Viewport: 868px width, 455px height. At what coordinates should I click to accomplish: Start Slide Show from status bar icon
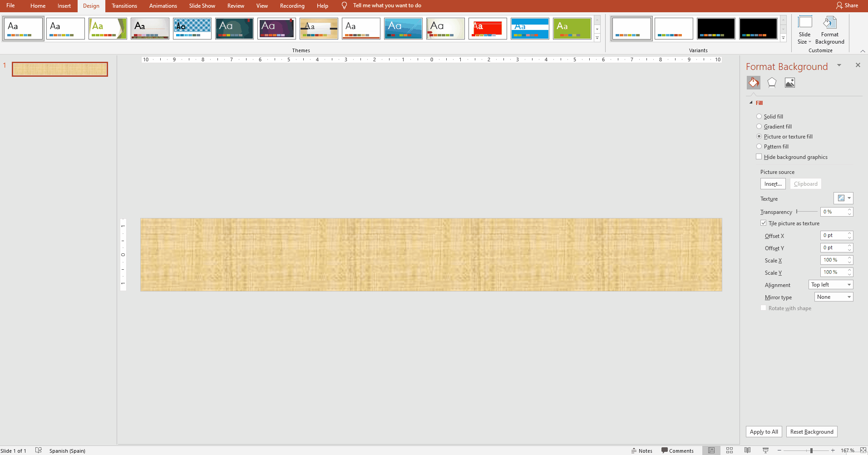click(765, 450)
